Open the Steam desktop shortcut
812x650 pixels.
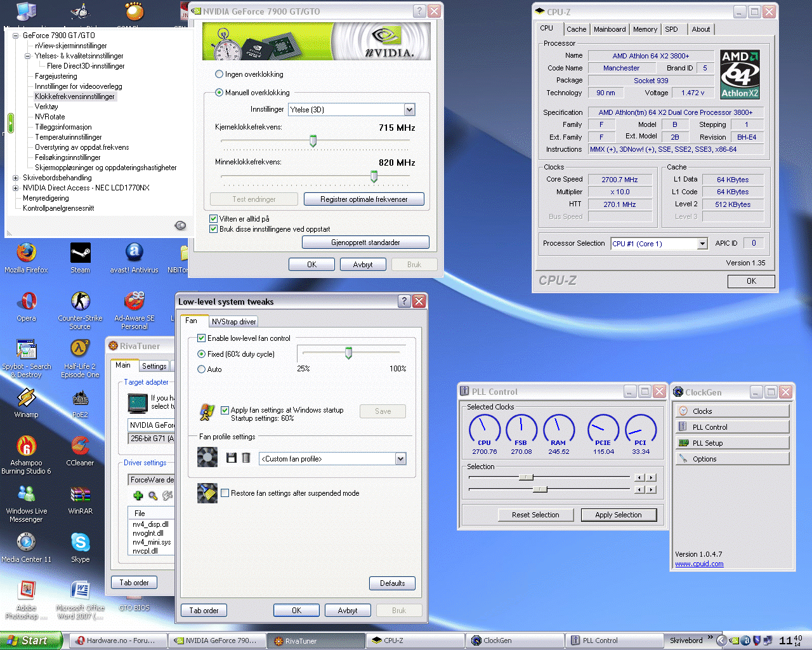coord(80,258)
